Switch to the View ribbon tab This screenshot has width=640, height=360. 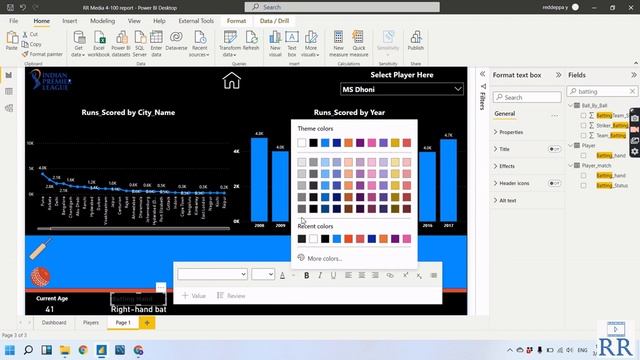[x=134, y=21]
